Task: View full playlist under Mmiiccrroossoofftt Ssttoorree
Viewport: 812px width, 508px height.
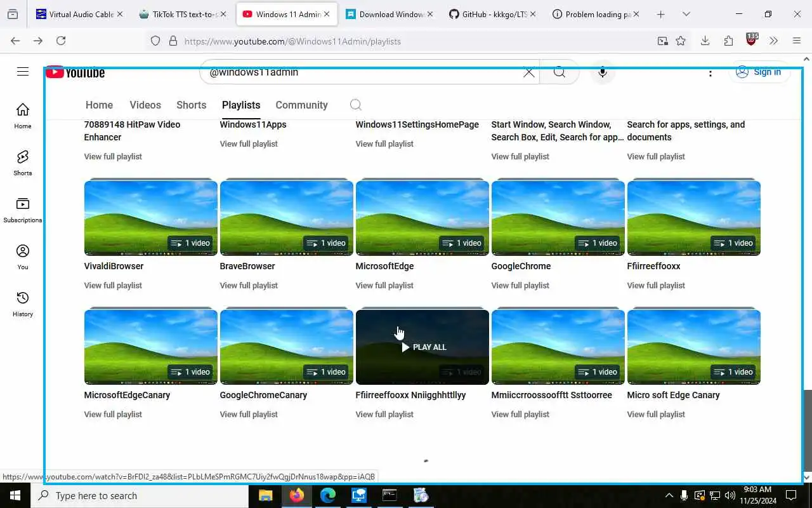Action: point(520,414)
